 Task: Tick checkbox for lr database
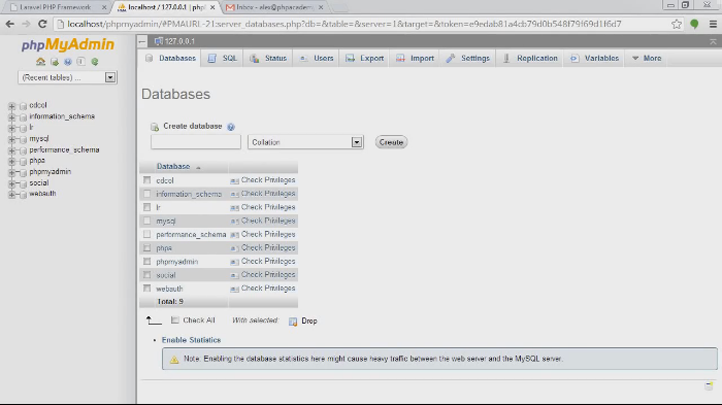click(x=147, y=207)
